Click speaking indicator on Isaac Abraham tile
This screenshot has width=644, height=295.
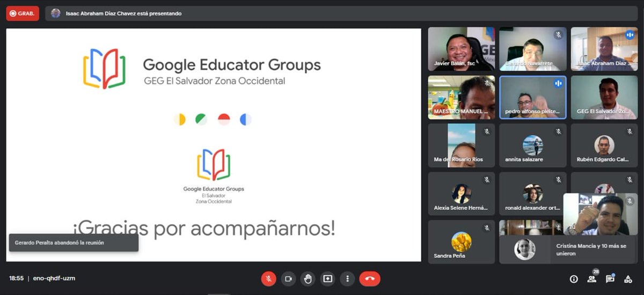tap(630, 35)
